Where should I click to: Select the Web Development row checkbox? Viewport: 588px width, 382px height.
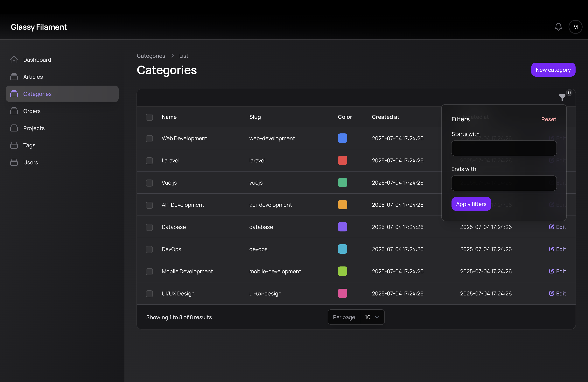click(149, 139)
